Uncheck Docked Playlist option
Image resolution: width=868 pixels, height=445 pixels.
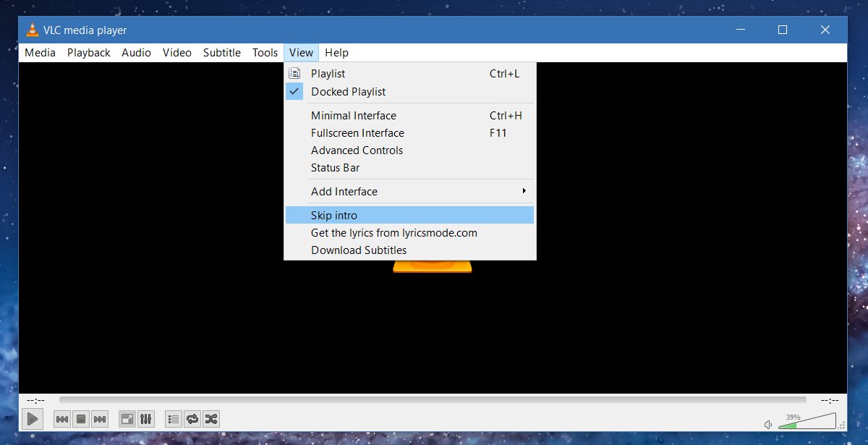point(410,92)
